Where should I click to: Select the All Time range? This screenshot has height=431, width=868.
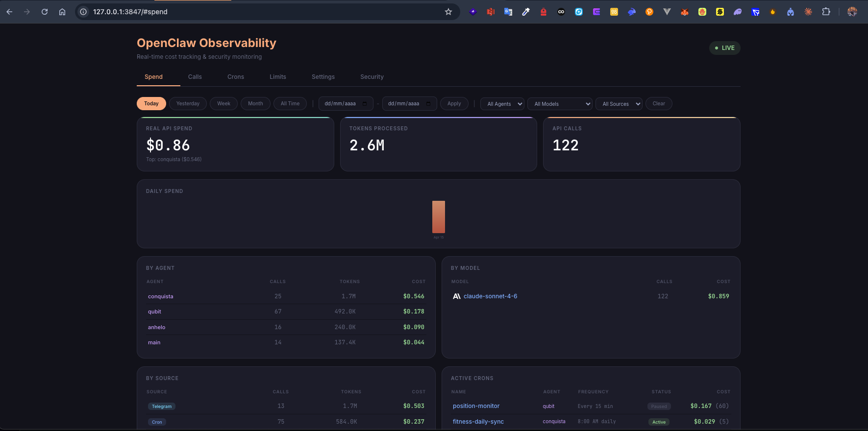[x=290, y=103]
